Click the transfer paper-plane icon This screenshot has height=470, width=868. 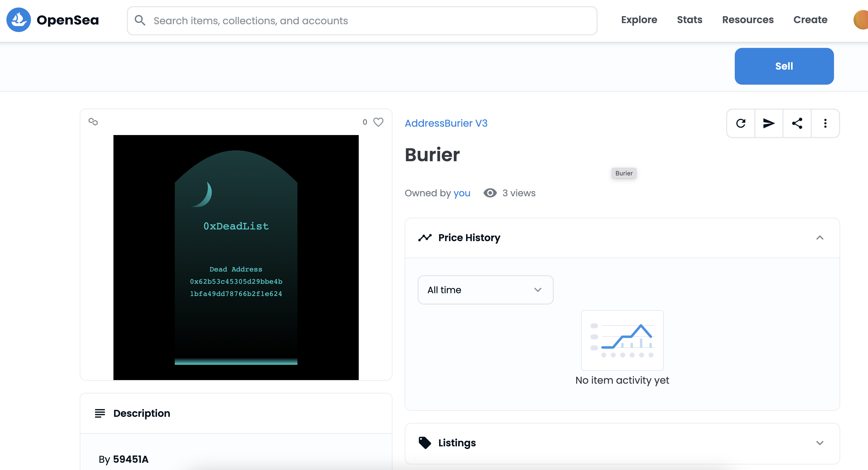tap(768, 123)
